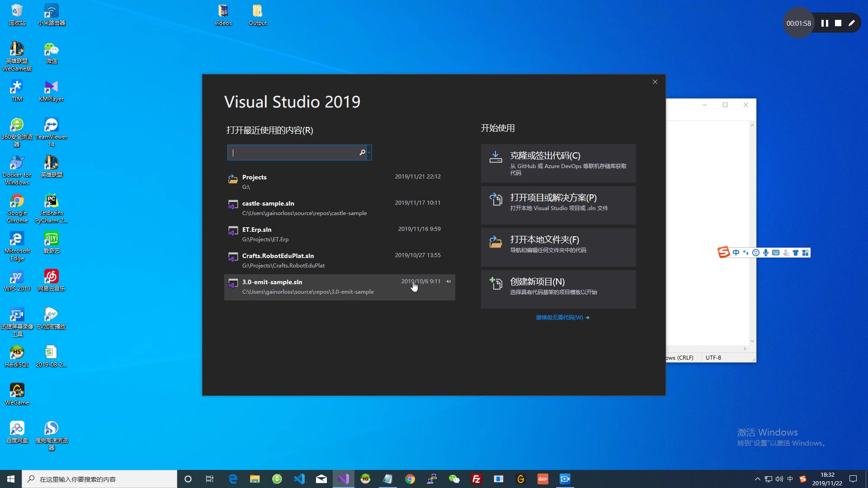Select the HeidiSQL desktop icon
The image size is (868, 488).
pyautogui.click(x=17, y=357)
